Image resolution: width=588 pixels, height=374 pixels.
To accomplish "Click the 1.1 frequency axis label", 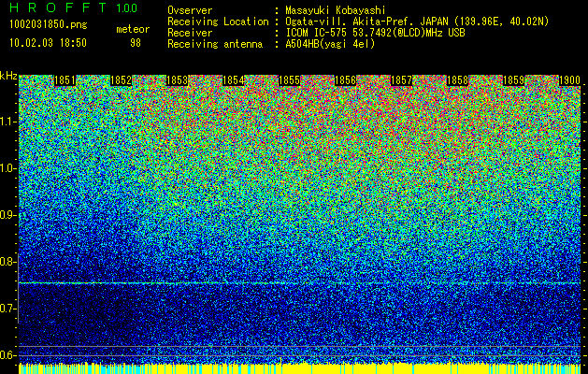I will [8, 122].
